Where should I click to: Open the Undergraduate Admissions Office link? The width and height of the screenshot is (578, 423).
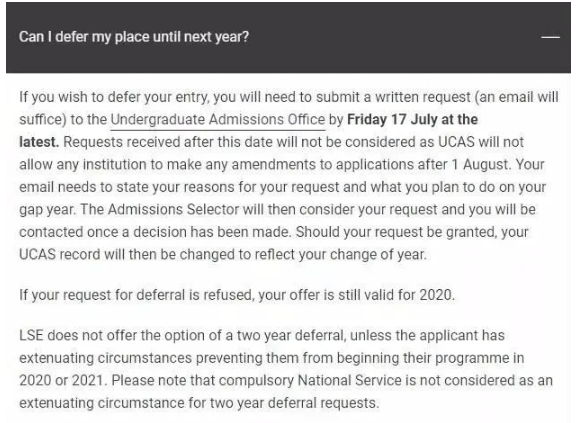tap(218, 120)
